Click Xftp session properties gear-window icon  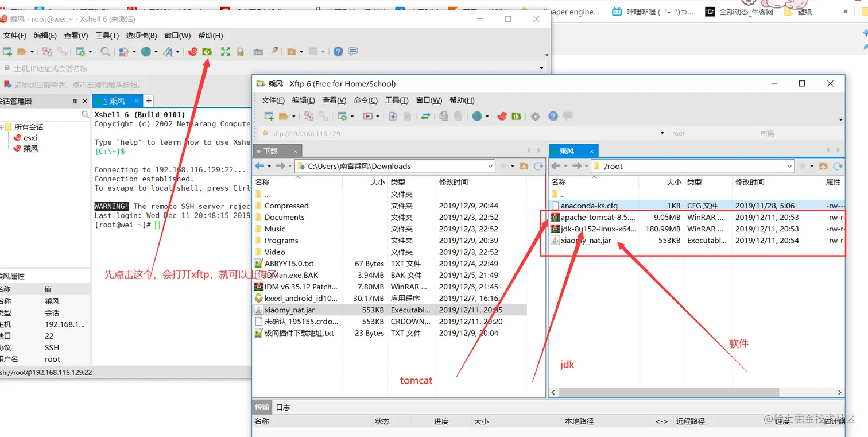(x=342, y=116)
